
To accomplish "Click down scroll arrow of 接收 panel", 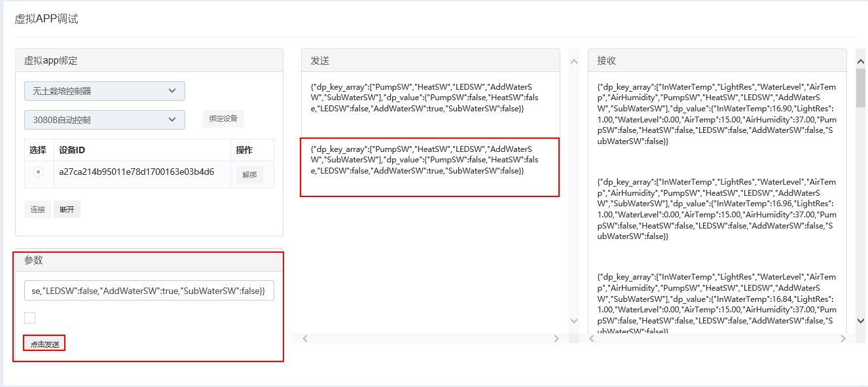I will point(861,320).
